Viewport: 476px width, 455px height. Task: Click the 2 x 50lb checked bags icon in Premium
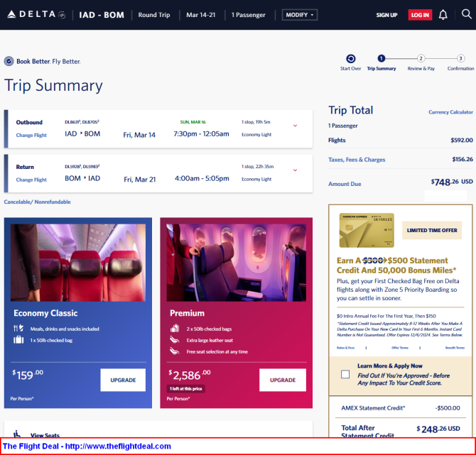point(175,328)
